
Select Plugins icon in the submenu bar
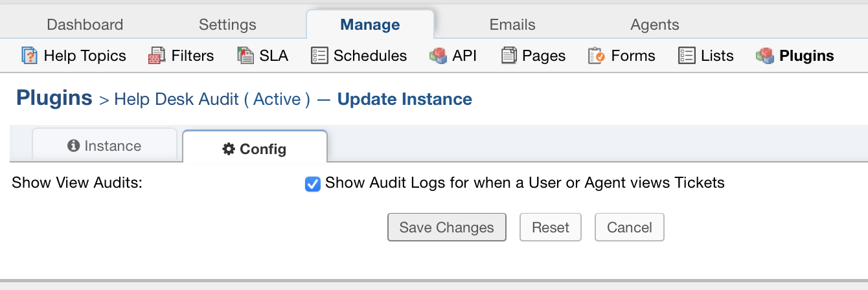tap(765, 56)
